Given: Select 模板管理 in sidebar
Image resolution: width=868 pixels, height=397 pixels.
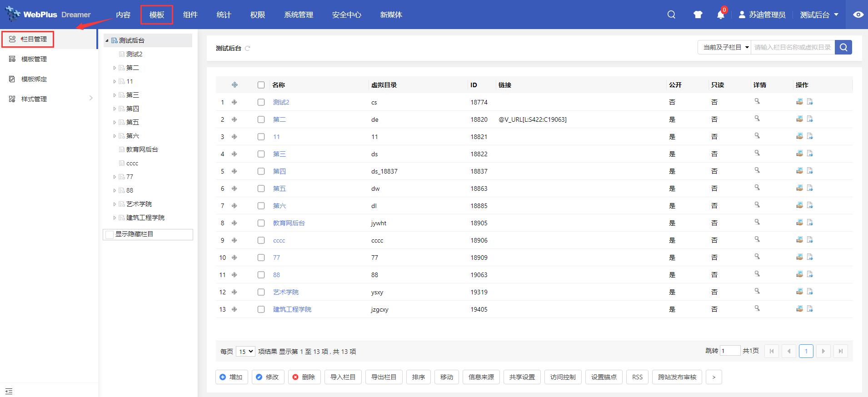Looking at the screenshot, I should tap(34, 59).
